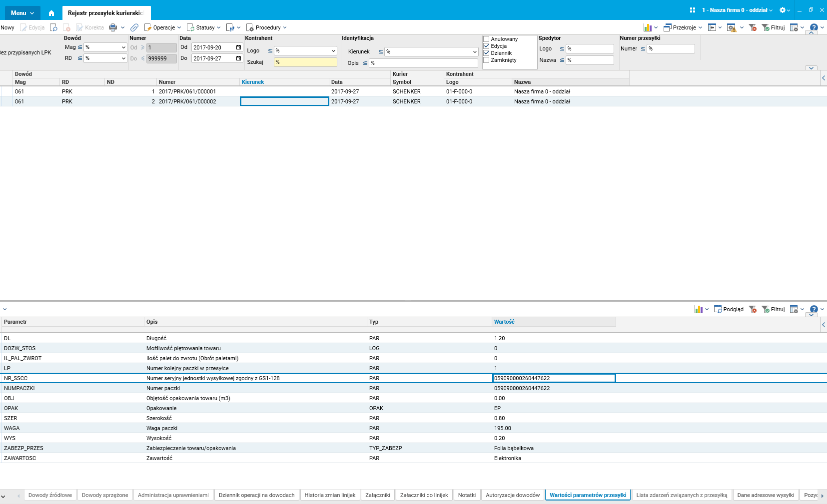Enable the Anulowany checkbox
827x504 pixels.
pos(486,39)
